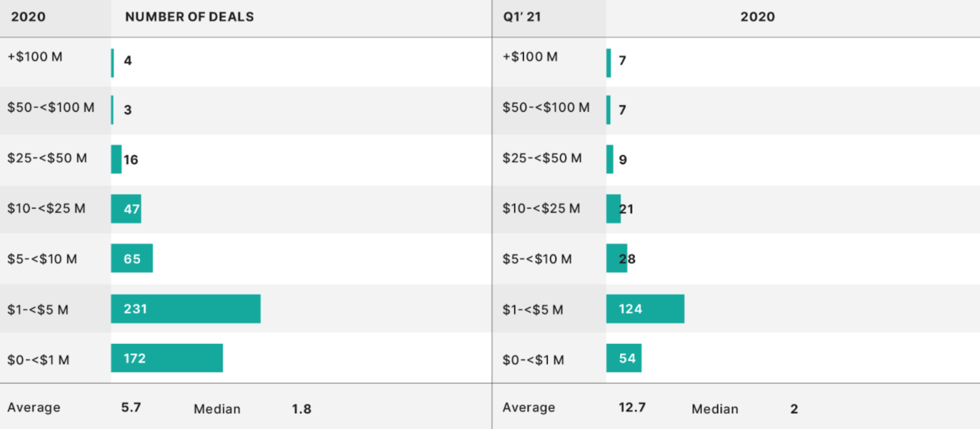980x429 pixels.
Task: Click the small bar next to 16
Action: click(116, 159)
